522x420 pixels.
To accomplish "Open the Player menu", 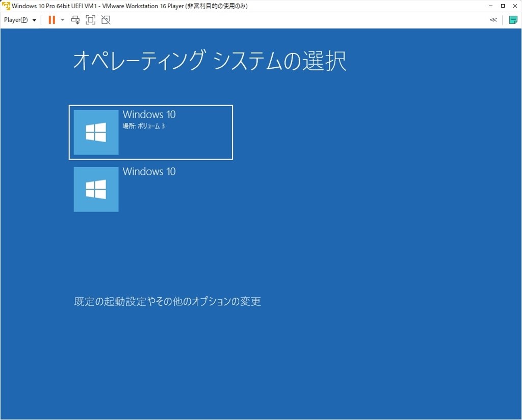I will [15, 19].
